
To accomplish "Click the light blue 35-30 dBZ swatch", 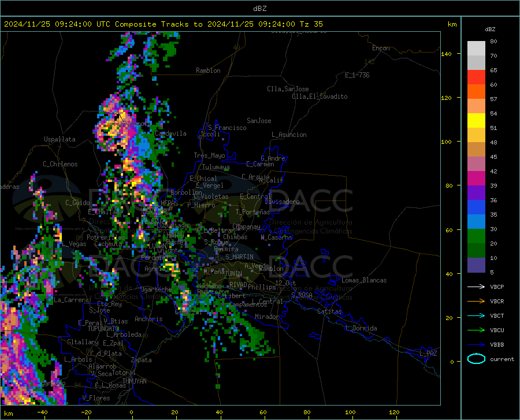I will pyautogui.click(x=476, y=222).
